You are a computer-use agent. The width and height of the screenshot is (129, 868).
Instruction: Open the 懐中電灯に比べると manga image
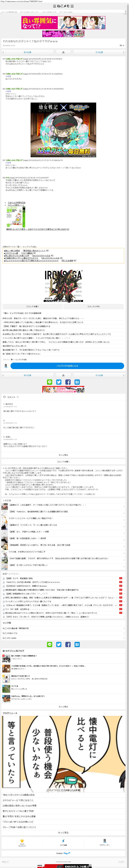(x=63, y=754)
